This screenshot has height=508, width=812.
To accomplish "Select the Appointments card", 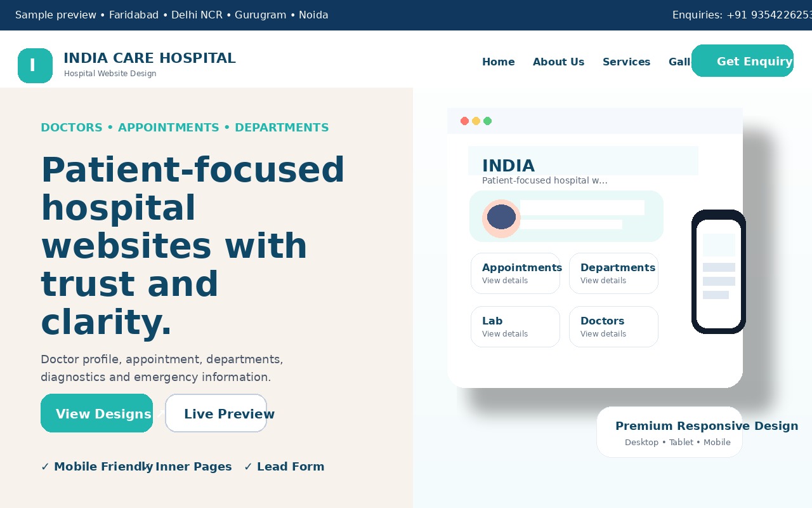I will point(515,273).
